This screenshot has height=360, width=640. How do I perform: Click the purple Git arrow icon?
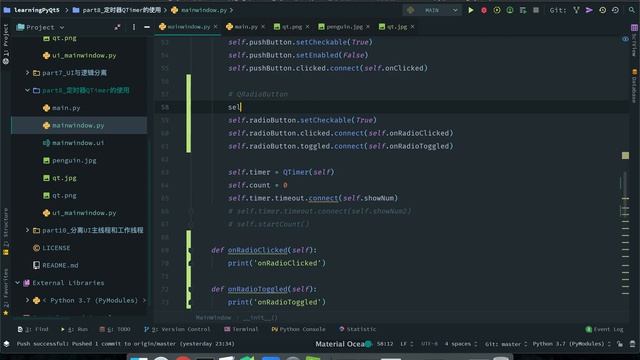click(x=589, y=10)
